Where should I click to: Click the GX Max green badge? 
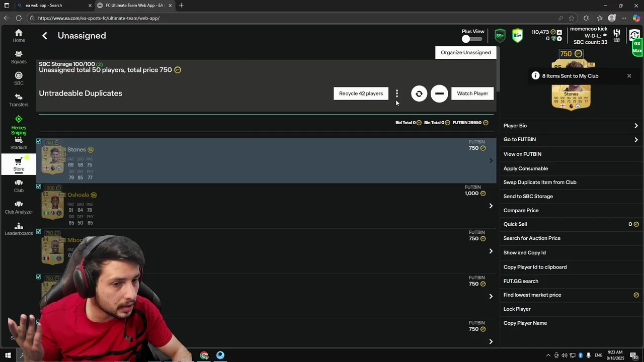637,48
